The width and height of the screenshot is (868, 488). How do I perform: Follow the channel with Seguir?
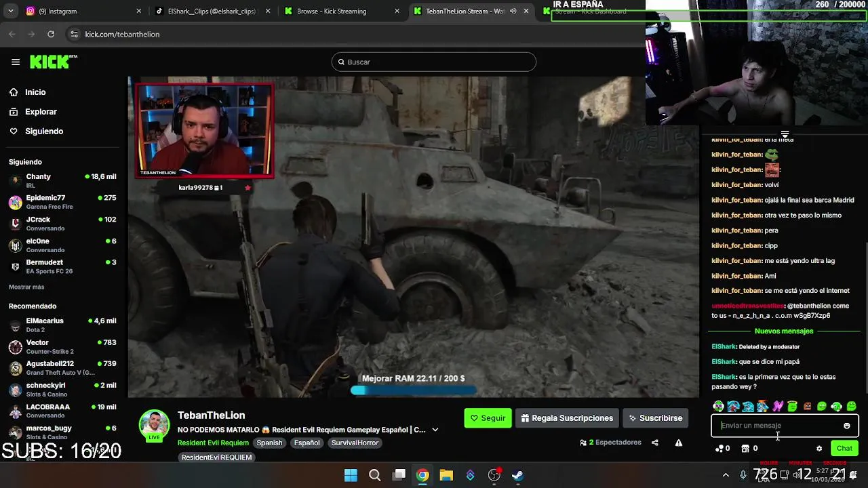[488, 418]
